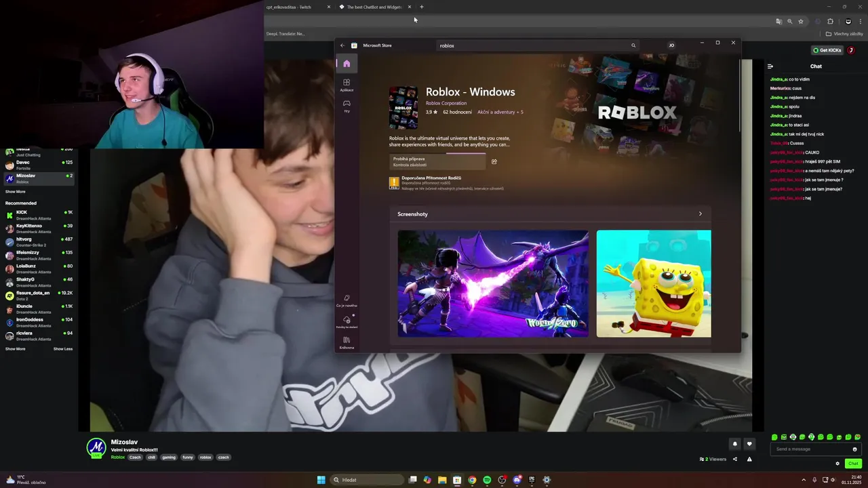Click the Probíhá příprava install progress bar

(x=437, y=161)
